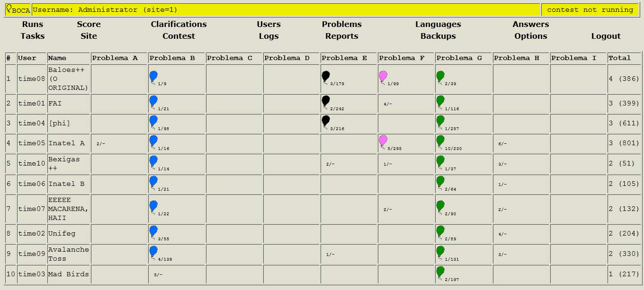The image size is (644, 290).
Task: Click time08's black balloon for Problema E
Action: 326,77
